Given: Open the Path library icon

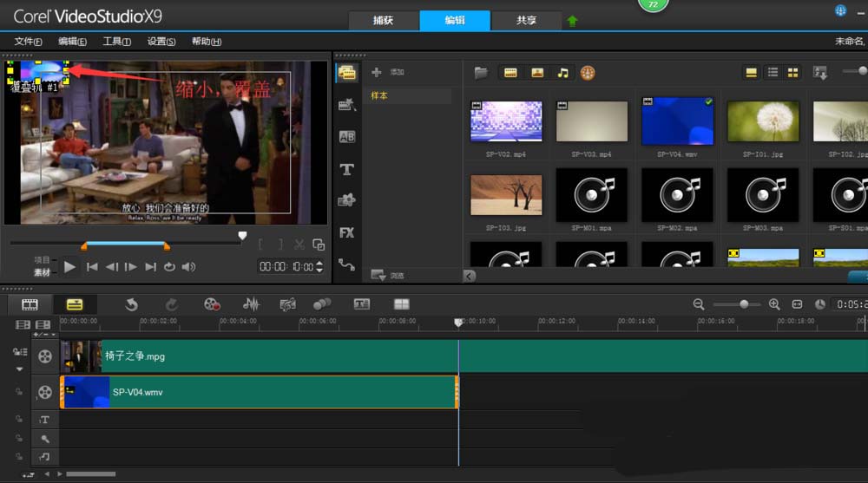Looking at the screenshot, I should coord(346,264).
